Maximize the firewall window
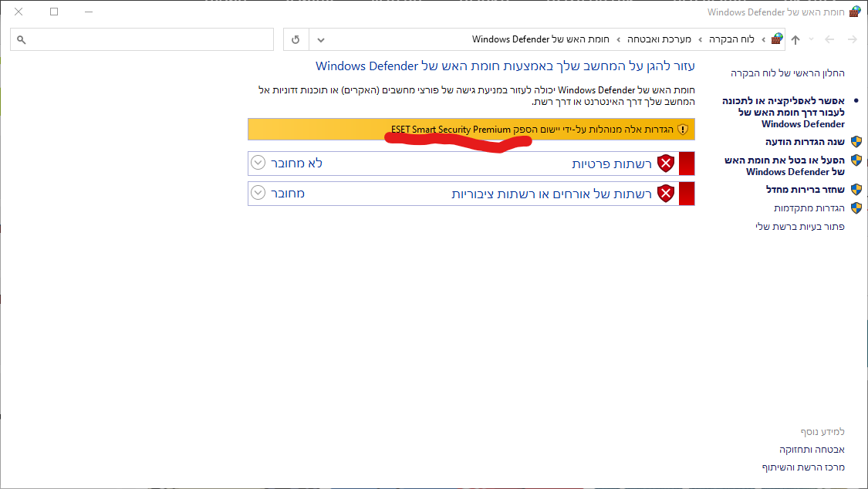The width and height of the screenshot is (868, 489). click(x=54, y=12)
